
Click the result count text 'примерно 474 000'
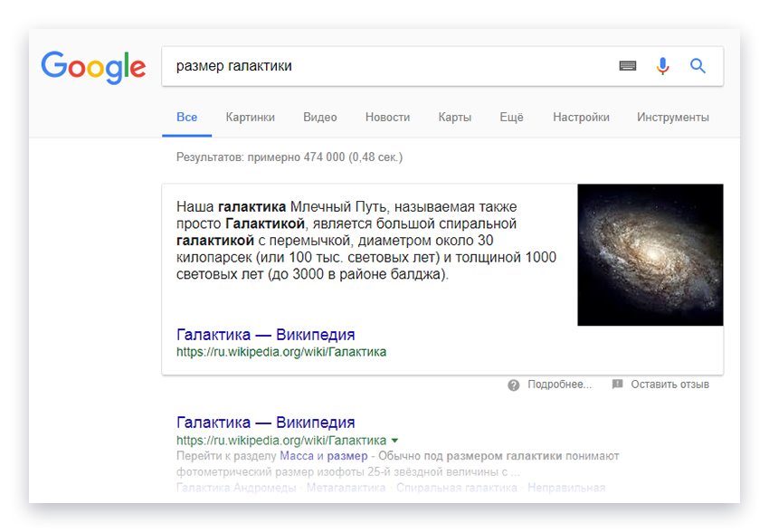coord(296,157)
